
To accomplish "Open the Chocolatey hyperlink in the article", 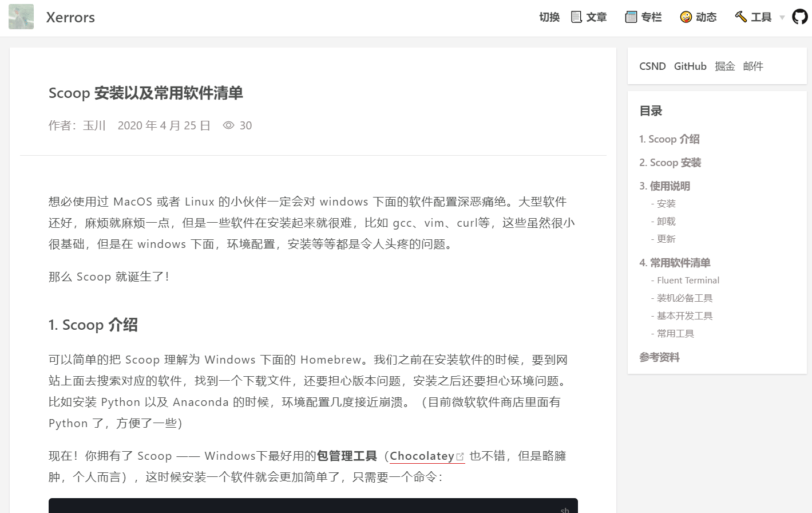I will tap(422, 456).
